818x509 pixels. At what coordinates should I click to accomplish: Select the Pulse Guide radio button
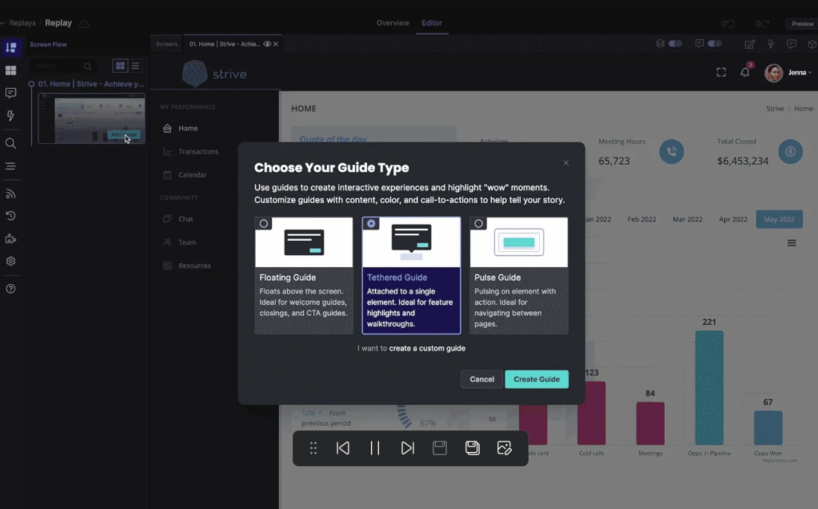[x=478, y=224]
